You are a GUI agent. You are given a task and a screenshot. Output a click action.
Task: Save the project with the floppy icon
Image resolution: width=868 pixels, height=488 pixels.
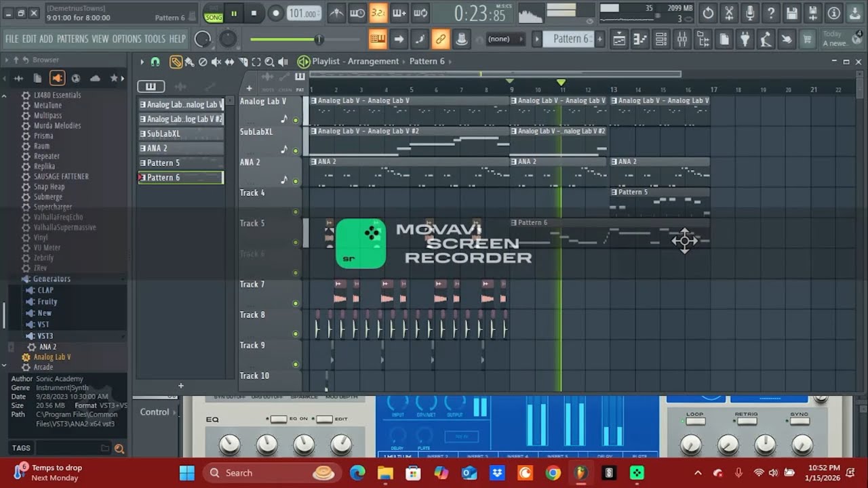792,13
